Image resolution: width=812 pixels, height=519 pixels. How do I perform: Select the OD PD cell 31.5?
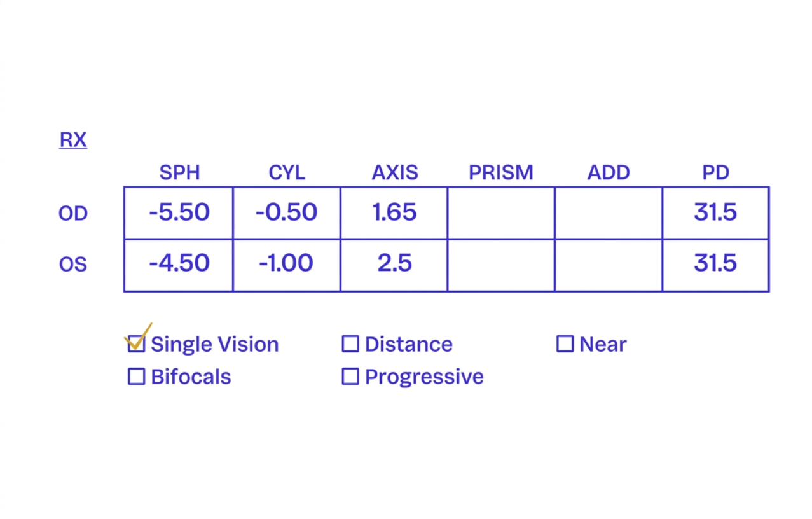click(x=715, y=213)
